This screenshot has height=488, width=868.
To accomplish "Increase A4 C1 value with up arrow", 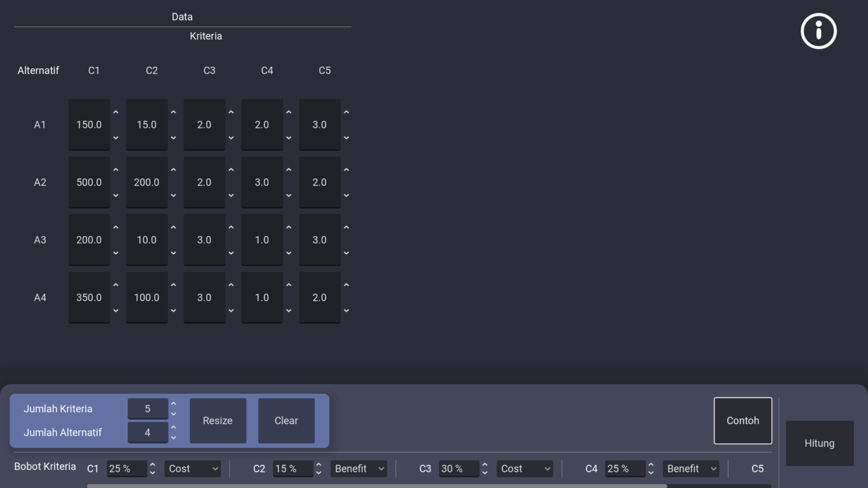I will tap(116, 285).
